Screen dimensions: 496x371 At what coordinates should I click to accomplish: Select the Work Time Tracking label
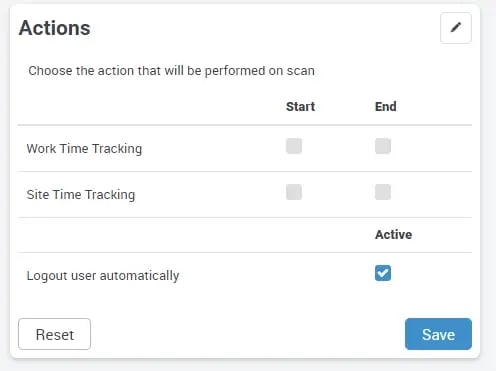[84, 149]
